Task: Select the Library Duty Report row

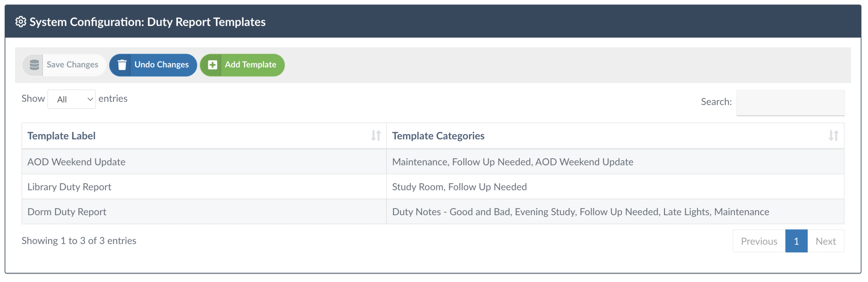Action: (69, 187)
